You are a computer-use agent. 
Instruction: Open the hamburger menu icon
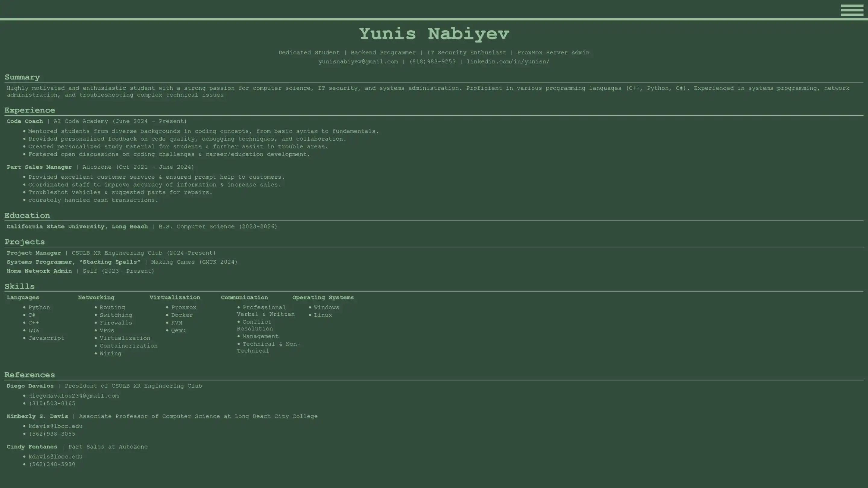pyautogui.click(x=851, y=10)
